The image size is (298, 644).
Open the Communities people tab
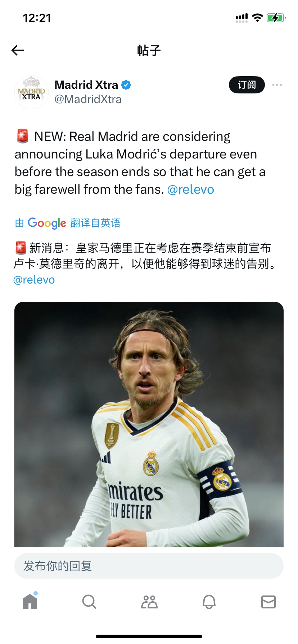[149, 601]
